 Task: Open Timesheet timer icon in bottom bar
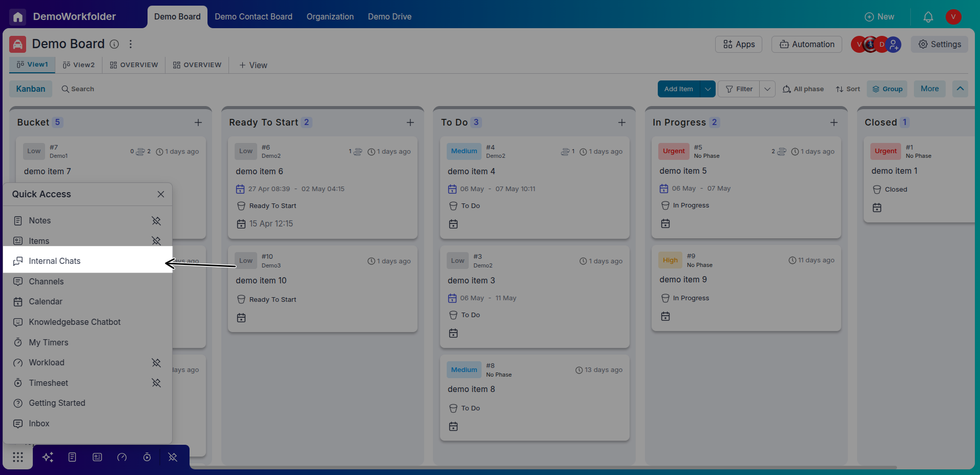click(147, 457)
